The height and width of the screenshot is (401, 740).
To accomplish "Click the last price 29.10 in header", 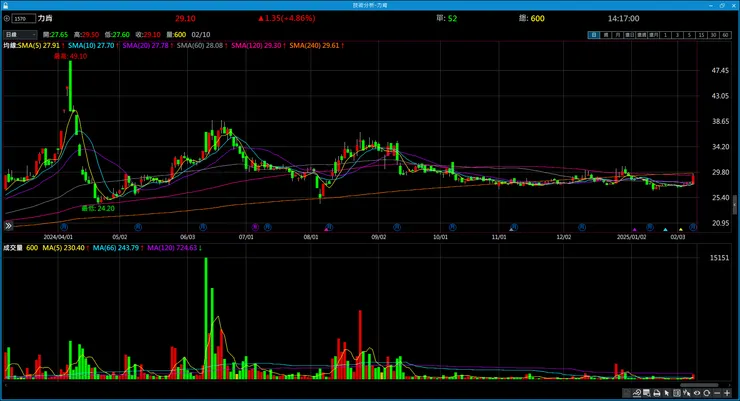I will 185,18.
